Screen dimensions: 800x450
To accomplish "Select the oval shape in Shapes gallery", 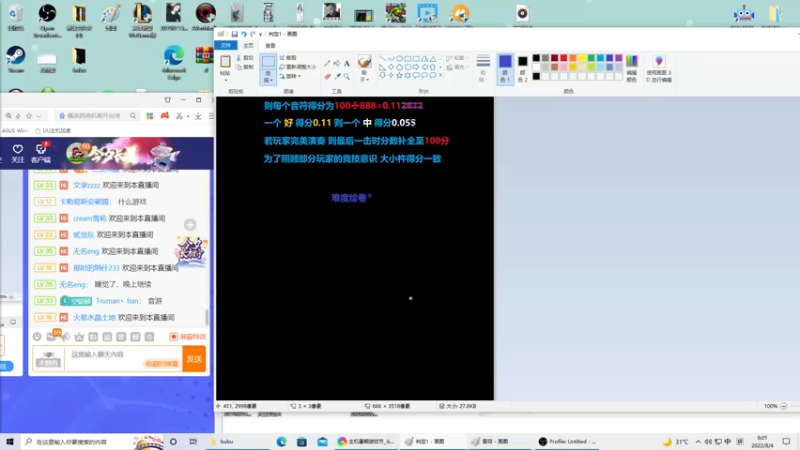I will pyautogui.click(x=399, y=59).
